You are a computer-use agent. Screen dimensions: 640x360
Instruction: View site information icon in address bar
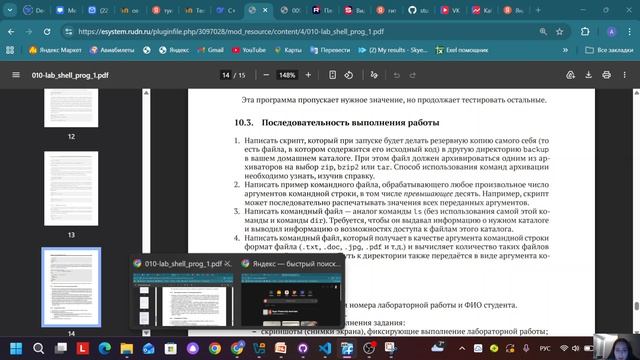pos(69,31)
